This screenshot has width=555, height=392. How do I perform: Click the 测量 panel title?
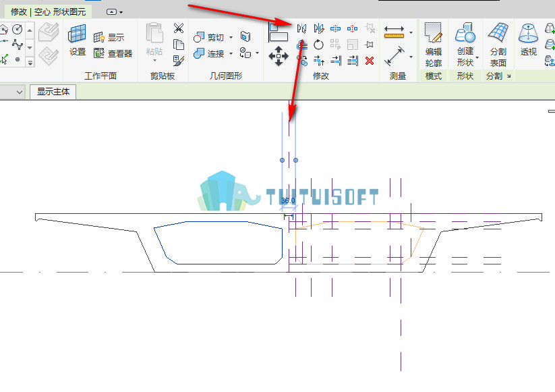click(397, 76)
